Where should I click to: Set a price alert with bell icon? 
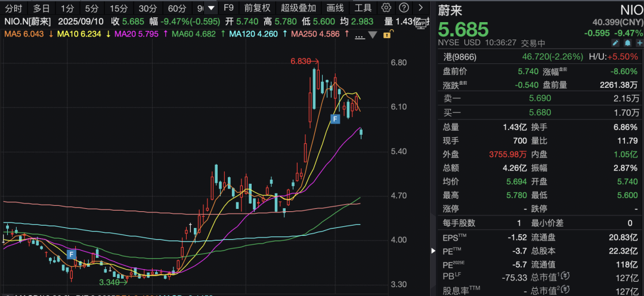[627, 43]
